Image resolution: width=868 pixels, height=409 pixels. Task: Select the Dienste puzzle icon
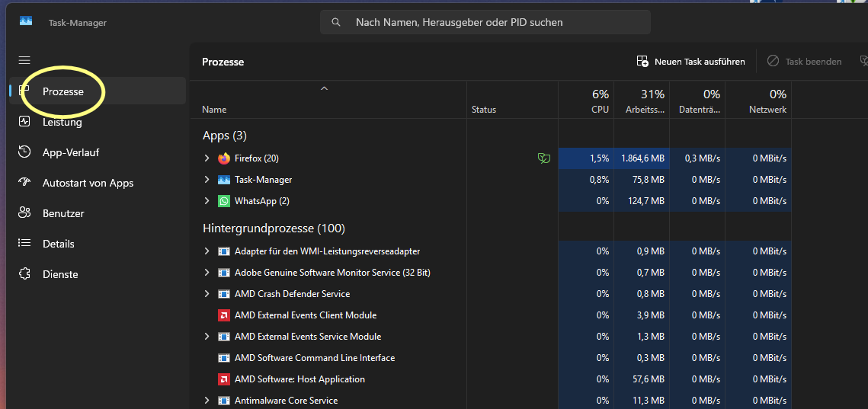coord(24,274)
